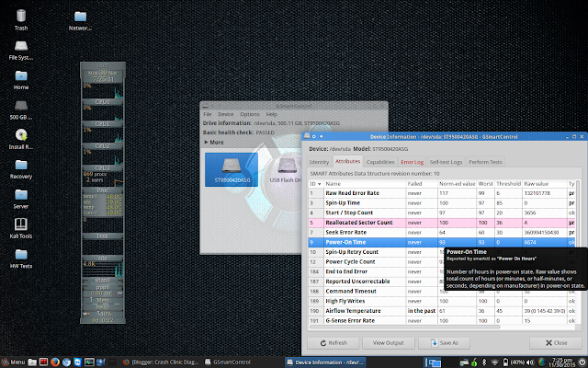
Task: Switch to the Perform Tests tab
Action: pyautogui.click(x=485, y=162)
